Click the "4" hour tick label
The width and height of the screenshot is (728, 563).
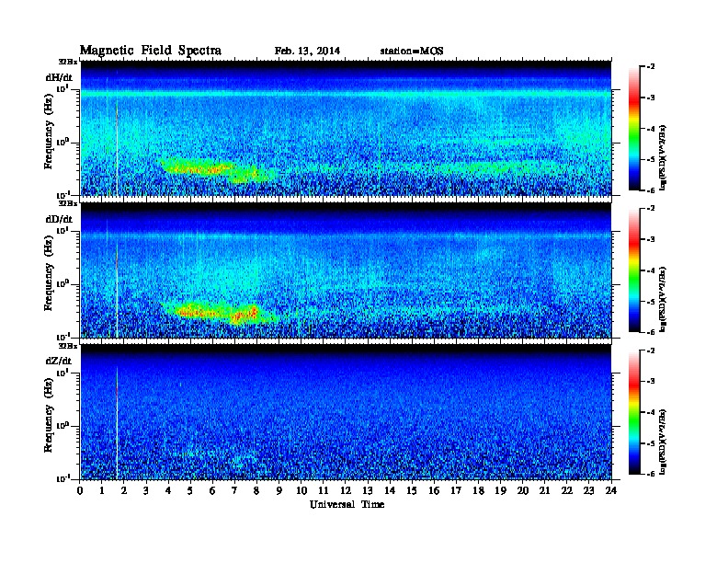[x=168, y=490]
